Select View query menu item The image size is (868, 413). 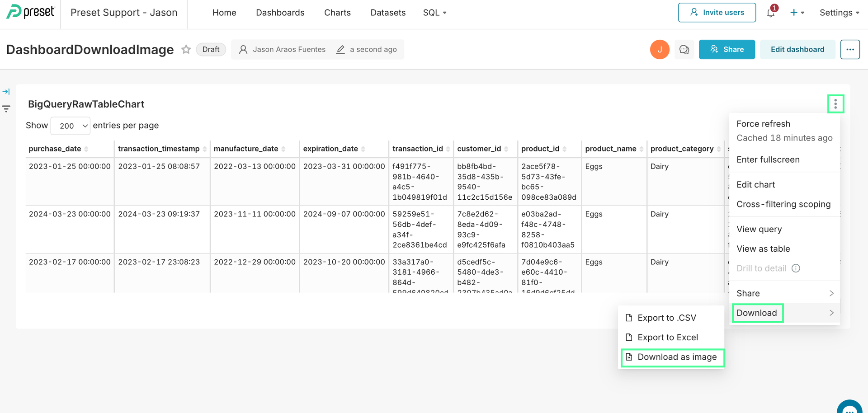point(784,229)
